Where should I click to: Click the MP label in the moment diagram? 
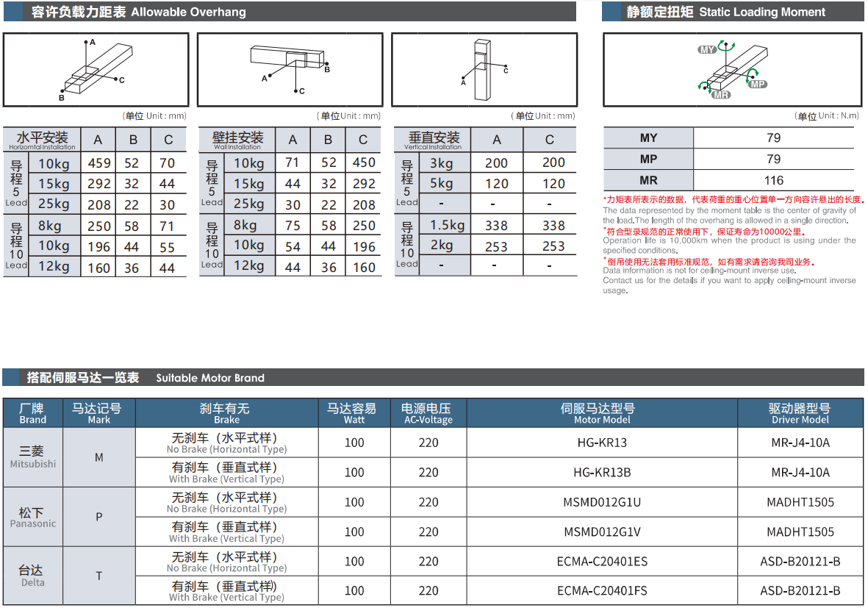click(758, 85)
